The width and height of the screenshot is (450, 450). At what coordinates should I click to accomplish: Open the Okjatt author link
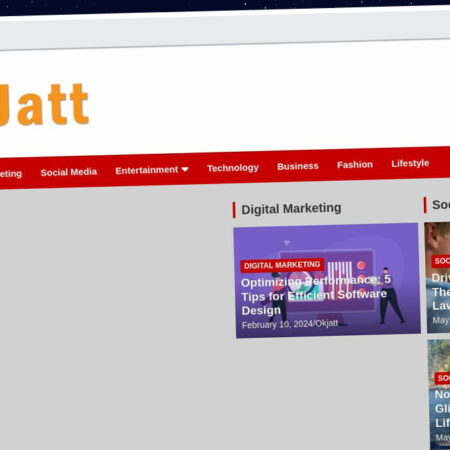[327, 323]
